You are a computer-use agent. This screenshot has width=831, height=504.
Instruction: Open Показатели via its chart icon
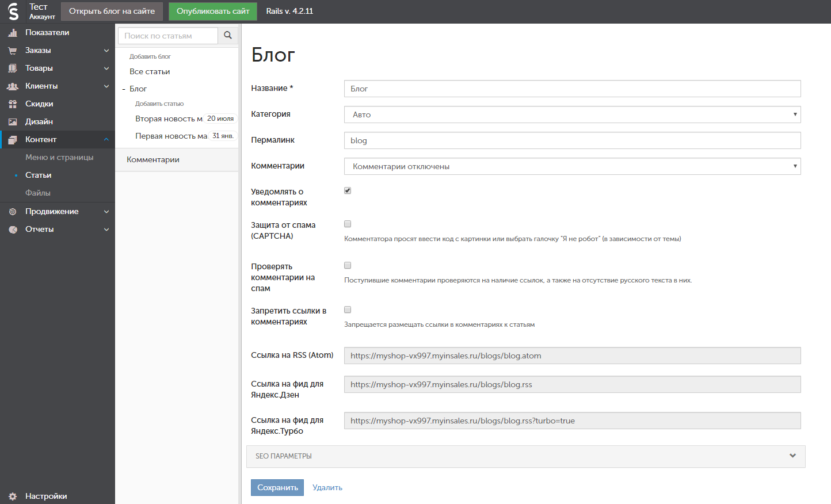coord(12,33)
